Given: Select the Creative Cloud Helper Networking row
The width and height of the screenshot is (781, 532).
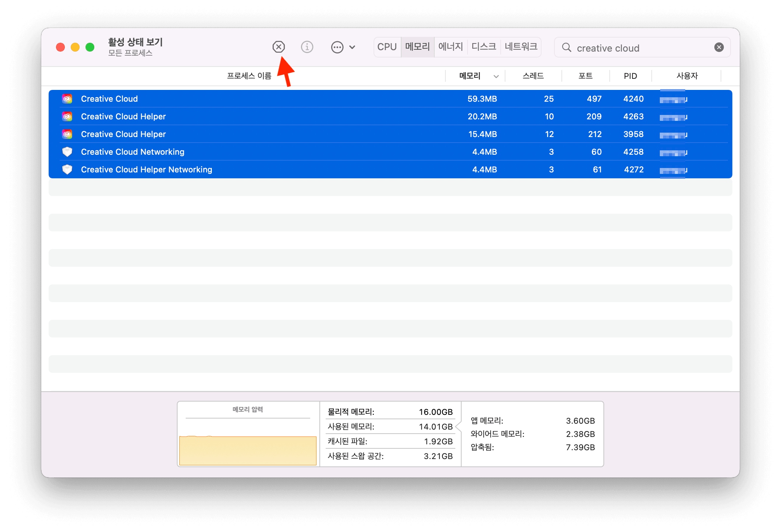Looking at the screenshot, I should (390, 169).
